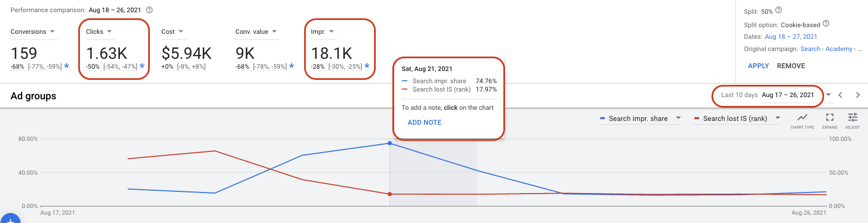Click the Remove button
Image resolution: width=868 pixels, height=223 pixels.
[x=791, y=66]
